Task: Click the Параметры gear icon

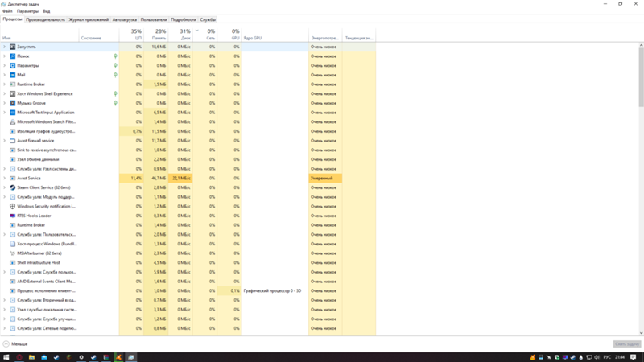Action: pyautogui.click(x=12, y=66)
